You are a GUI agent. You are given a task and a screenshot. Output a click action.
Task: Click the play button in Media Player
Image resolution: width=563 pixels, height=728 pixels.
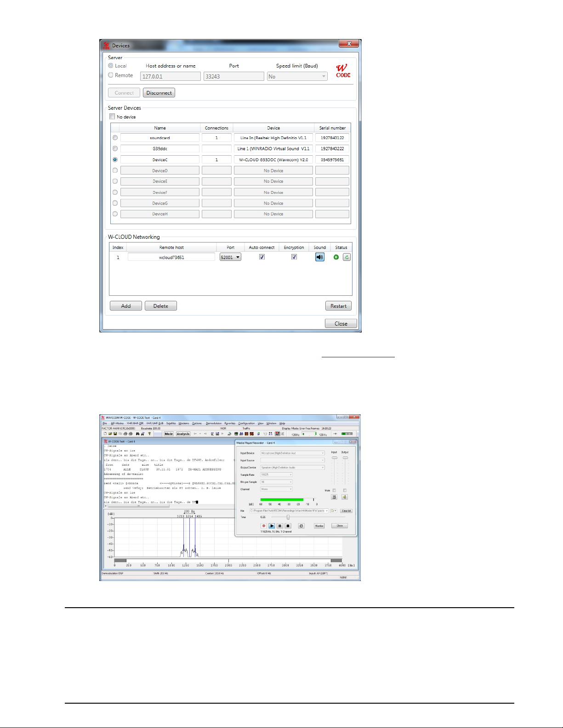pyautogui.click(x=272, y=526)
